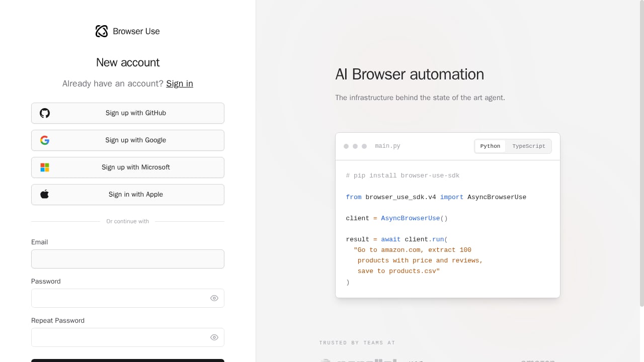Click the main.py file name

[x=387, y=146]
